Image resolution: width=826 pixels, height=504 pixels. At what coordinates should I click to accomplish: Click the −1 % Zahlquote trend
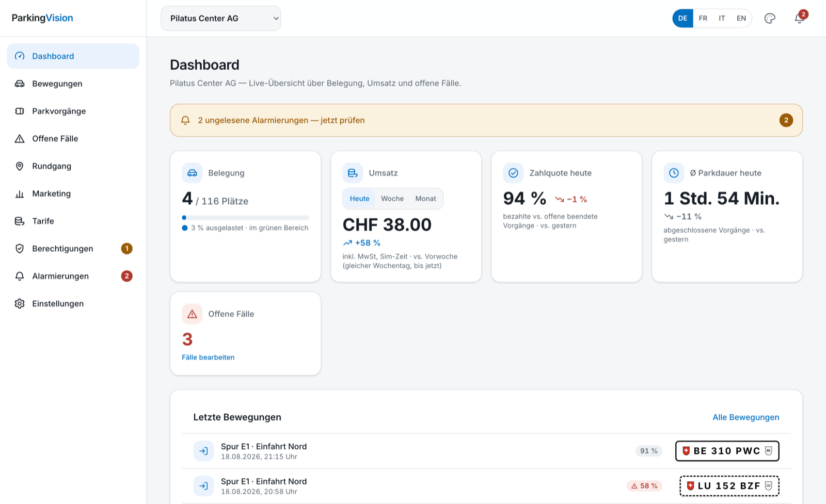[x=571, y=199]
